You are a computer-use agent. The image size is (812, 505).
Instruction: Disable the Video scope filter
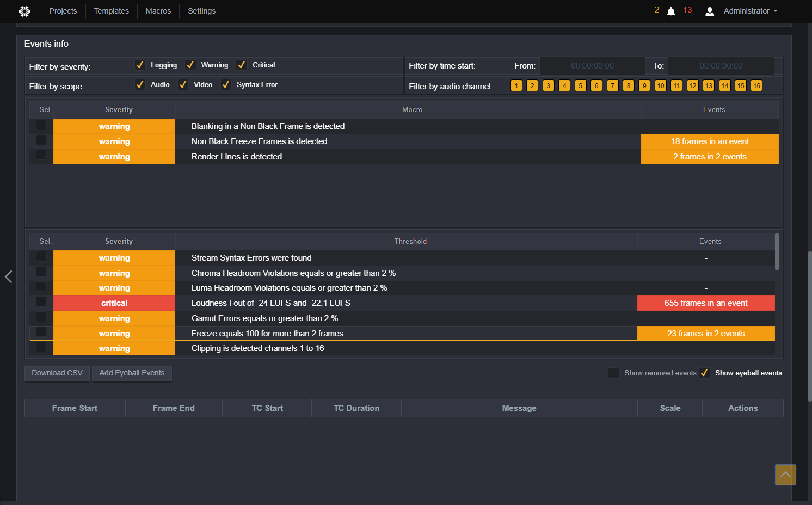click(183, 84)
